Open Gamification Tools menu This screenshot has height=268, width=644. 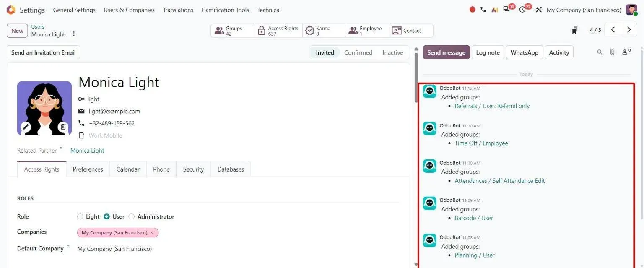[x=225, y=10]
